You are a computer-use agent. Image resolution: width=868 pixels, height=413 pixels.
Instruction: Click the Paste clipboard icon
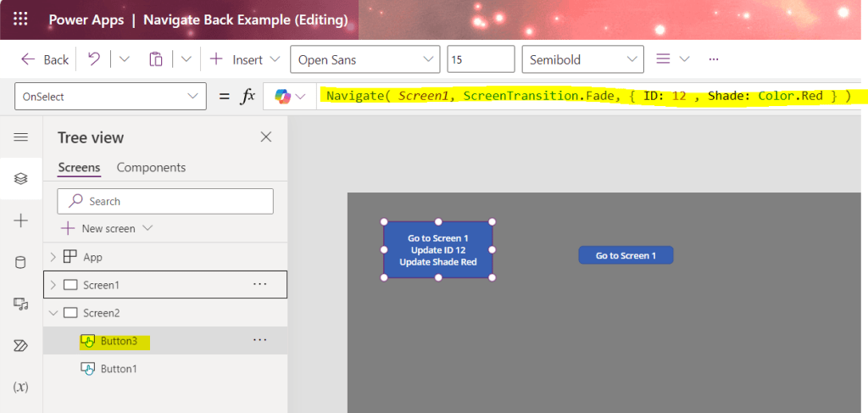tap(155, 59)
